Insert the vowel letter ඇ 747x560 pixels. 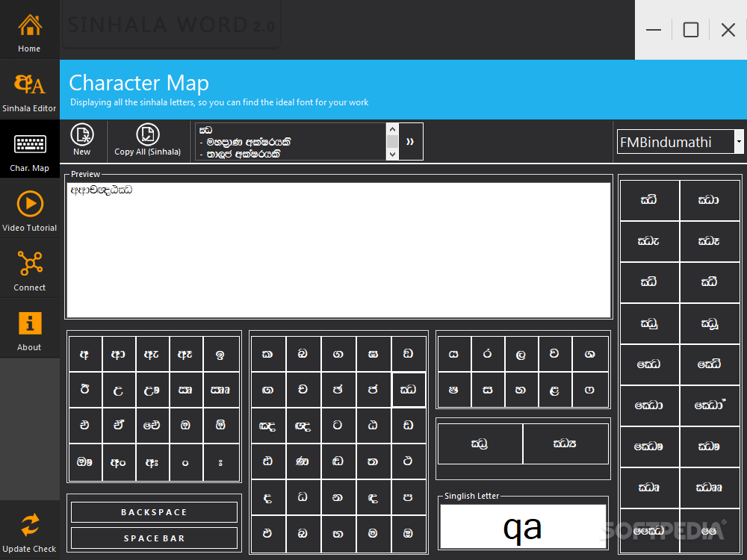(x=152, y=354)
